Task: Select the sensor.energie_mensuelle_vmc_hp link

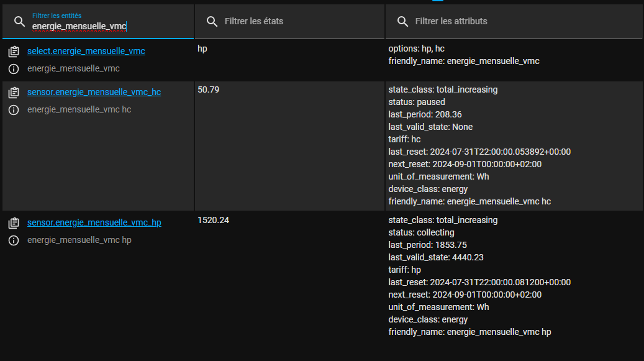Action: click(94, 222)
